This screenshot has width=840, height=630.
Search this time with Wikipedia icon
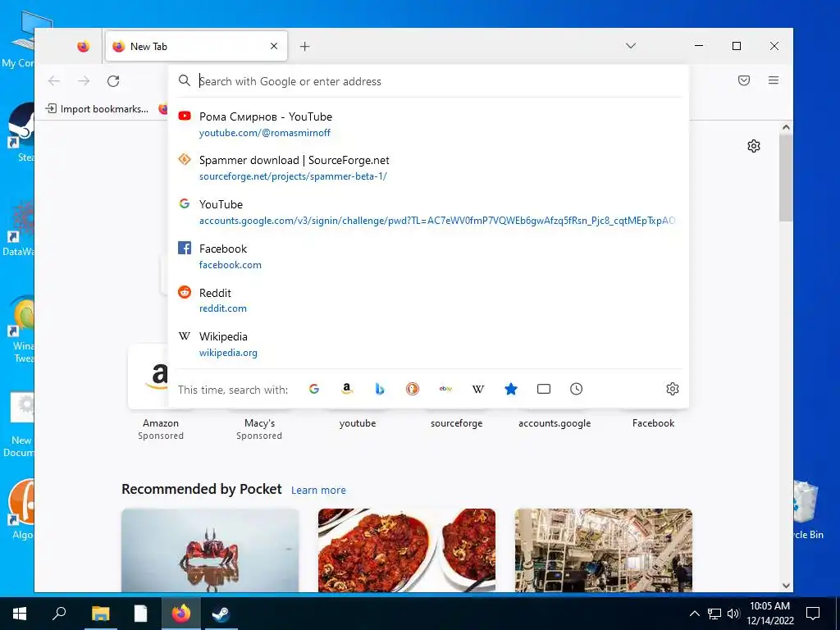pos(478,390)
